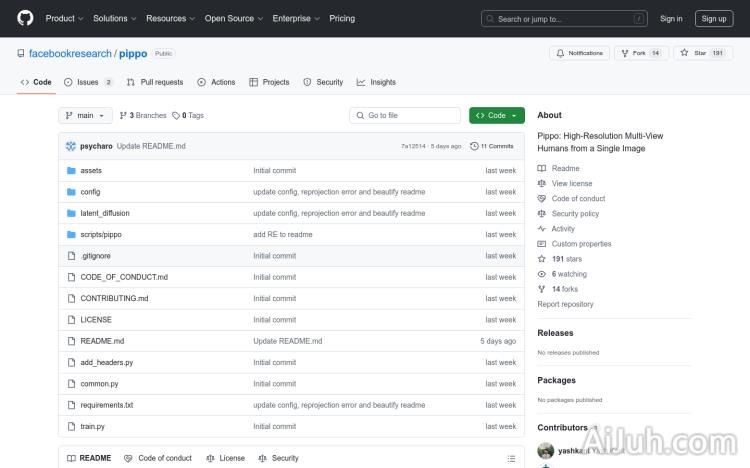Click the Sign up button
The height and width of the screenshot is (468, 750).
714,18
